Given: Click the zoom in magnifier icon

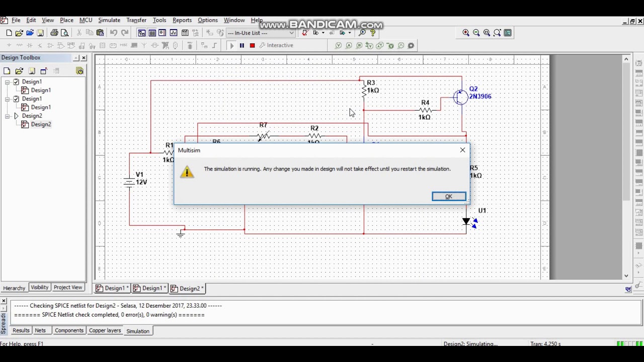Looking at the screenshot, I should [466, 33].
